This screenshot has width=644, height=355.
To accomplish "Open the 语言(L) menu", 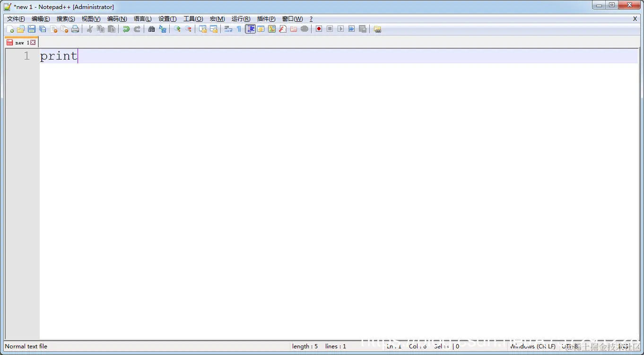I will (x=143, y=19).
